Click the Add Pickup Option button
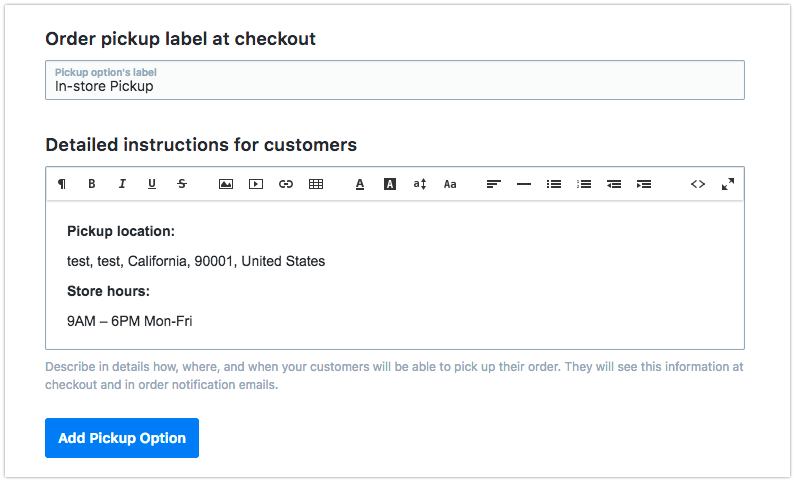The image size is (795, 482). pyautogui.click(x=122, y=438)
